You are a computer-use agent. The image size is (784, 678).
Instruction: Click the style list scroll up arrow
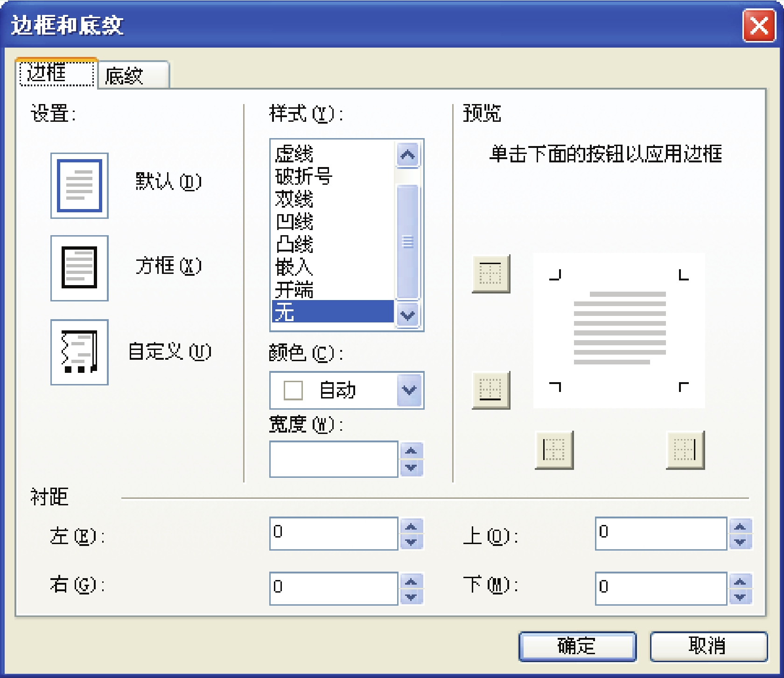(x=408, y=155)
